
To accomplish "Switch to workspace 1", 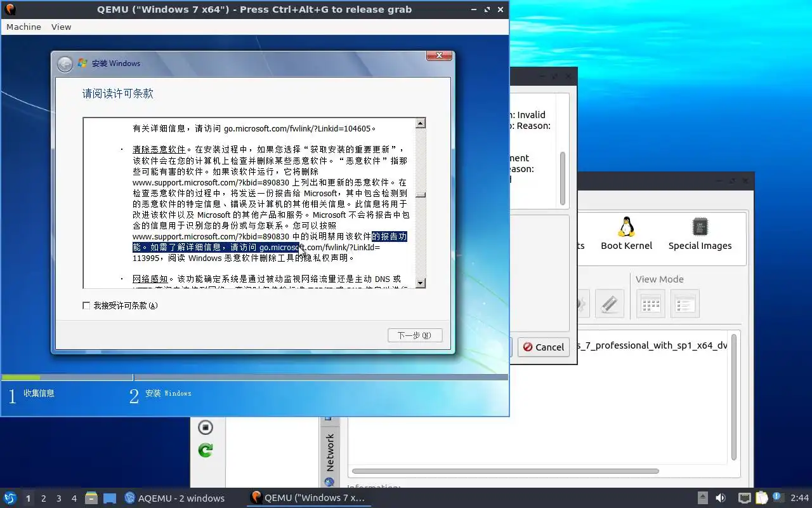I will (28, 498).
